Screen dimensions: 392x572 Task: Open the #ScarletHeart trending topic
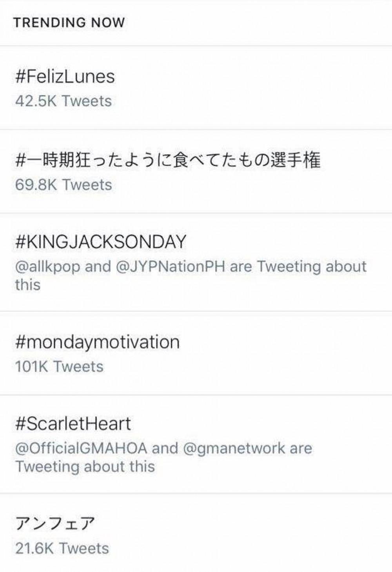click(73, 424)
